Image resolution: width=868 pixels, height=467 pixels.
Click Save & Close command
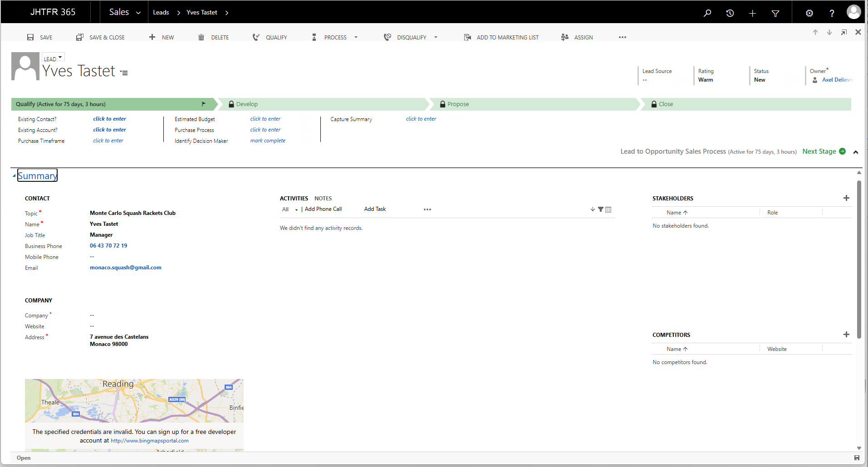point(100,37)
